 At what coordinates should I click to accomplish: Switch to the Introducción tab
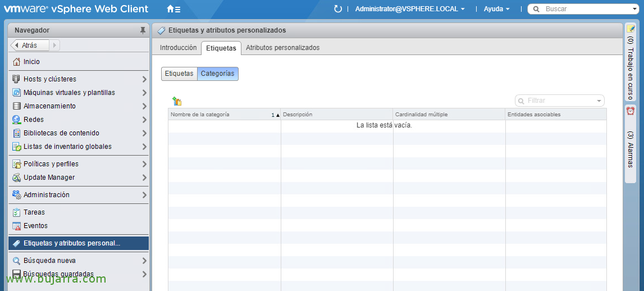[178, 48]
